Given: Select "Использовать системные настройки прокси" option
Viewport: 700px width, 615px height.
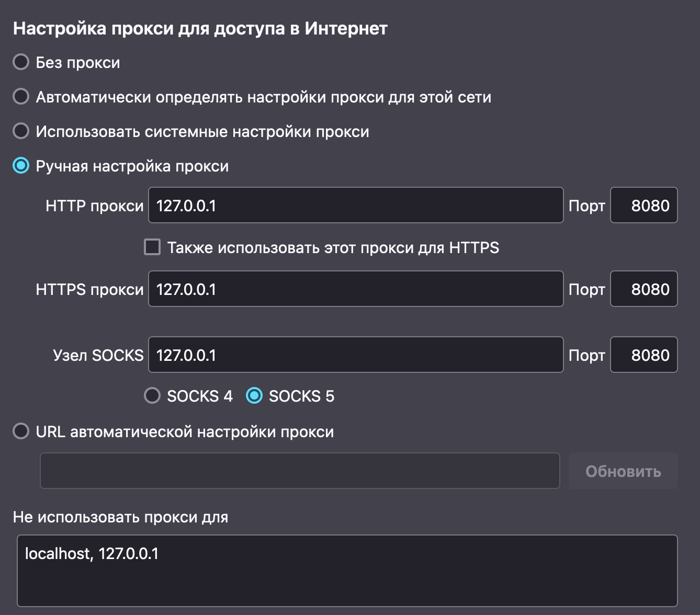Looking at the screenshot, I should pyautogui.click(x=21, y=131).
